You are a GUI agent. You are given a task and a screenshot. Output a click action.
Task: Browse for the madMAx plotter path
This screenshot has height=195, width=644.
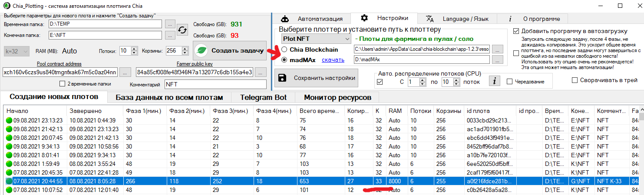click(x=498, y=59)
